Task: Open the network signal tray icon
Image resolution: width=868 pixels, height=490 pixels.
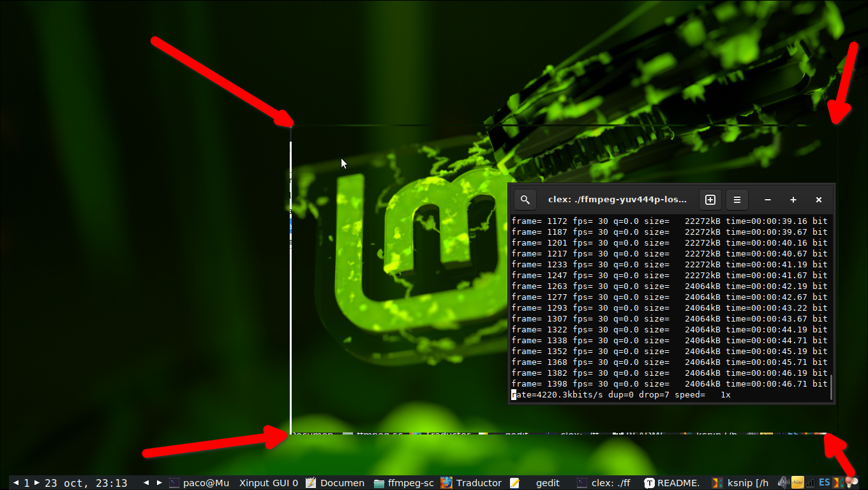Action: [811, 484]
